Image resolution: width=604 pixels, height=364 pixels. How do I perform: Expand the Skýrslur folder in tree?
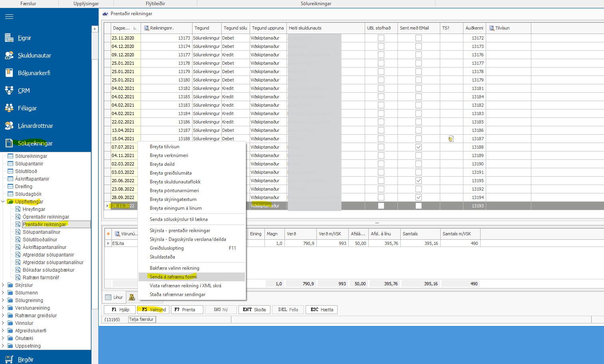coord(3,285)
